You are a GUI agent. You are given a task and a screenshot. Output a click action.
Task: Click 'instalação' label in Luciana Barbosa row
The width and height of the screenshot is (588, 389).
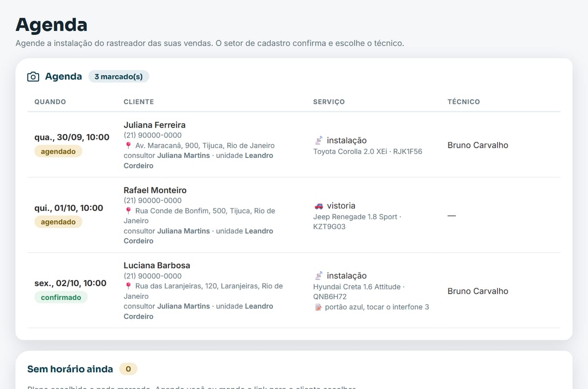point(346,276)
